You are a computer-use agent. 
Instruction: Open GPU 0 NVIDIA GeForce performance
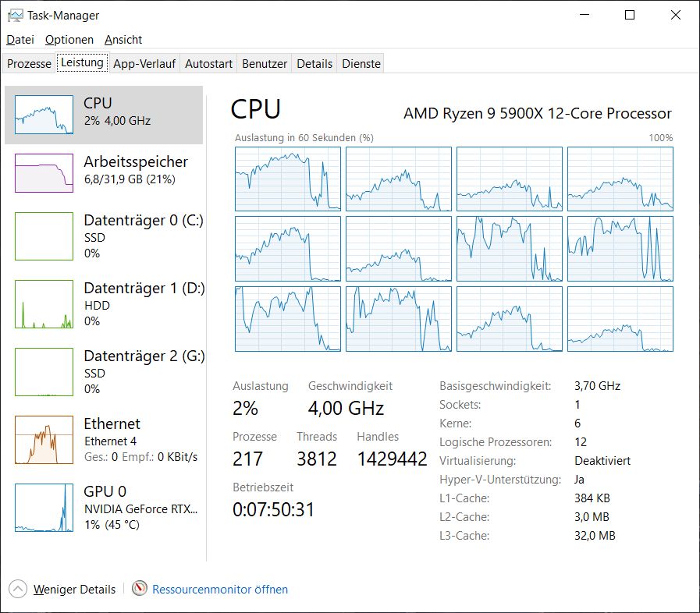(44, 507)
